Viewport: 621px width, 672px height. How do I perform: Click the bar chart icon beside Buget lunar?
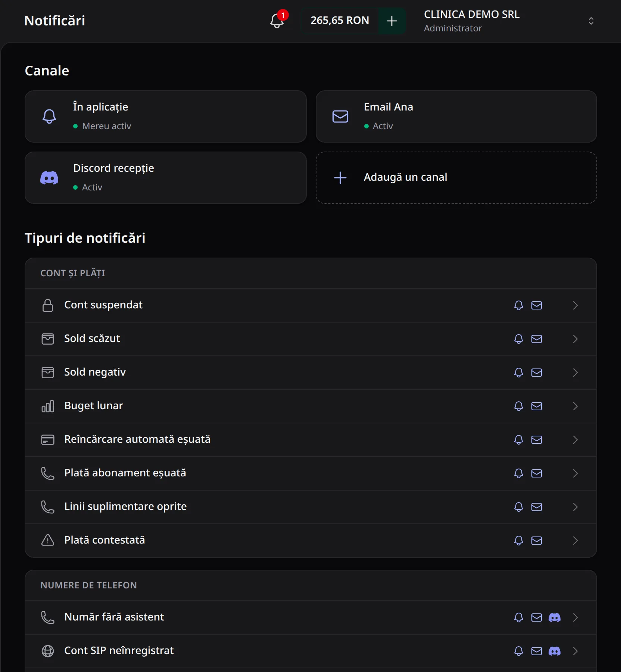[48, 406]
